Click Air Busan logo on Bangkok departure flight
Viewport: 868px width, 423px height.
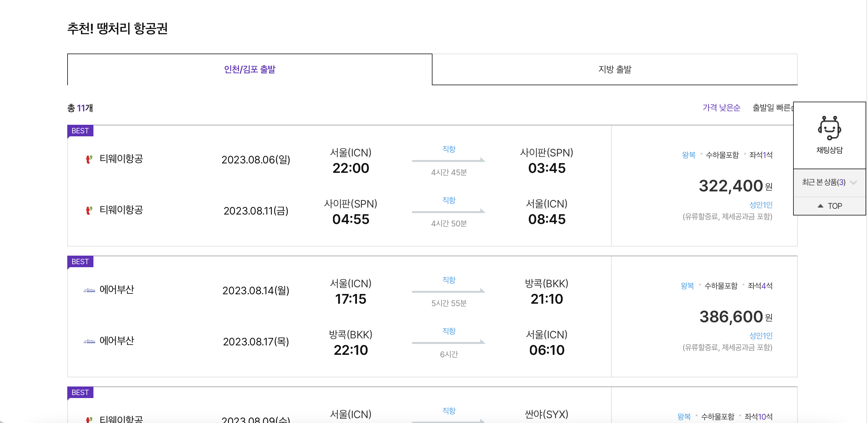89,290
